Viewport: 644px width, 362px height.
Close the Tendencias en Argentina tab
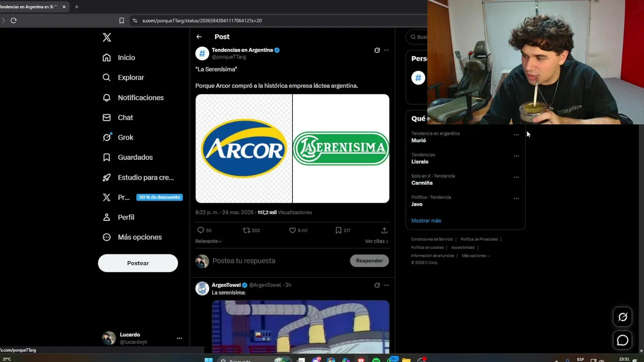[x=64, y=7]
